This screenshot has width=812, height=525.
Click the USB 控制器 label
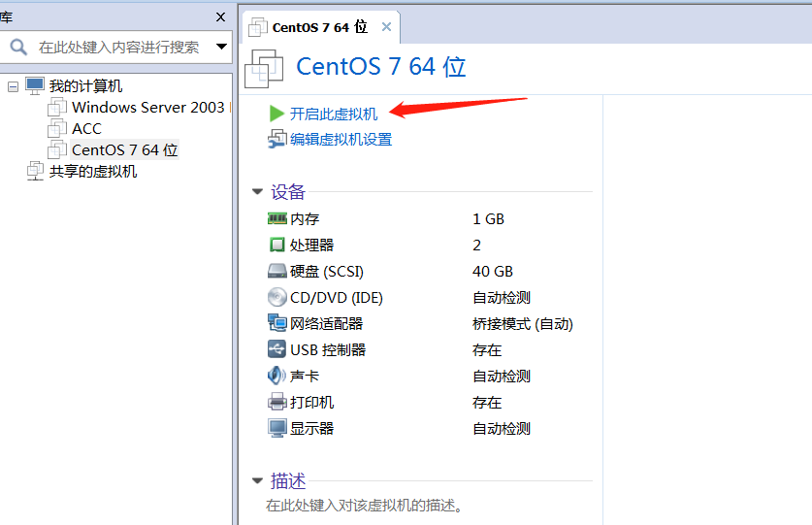pos(328,349)
